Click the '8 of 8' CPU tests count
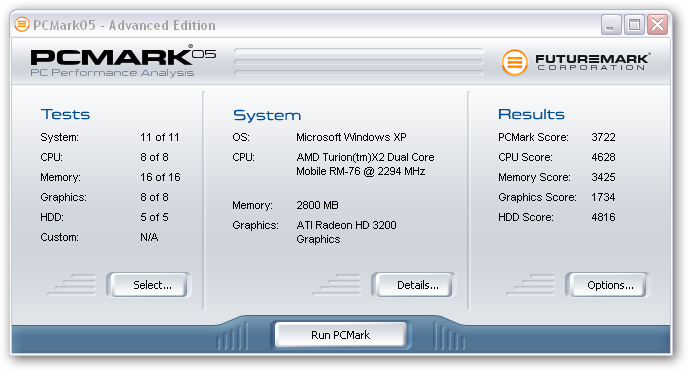The width and height of the screenshot is (688, 371). click(154, 157)
